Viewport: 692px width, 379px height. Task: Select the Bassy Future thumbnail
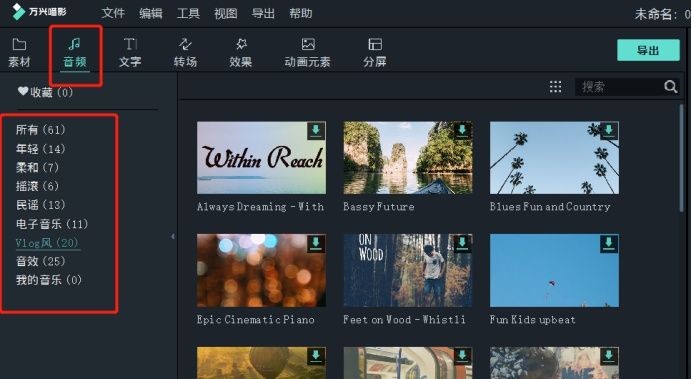click(408, 158)
